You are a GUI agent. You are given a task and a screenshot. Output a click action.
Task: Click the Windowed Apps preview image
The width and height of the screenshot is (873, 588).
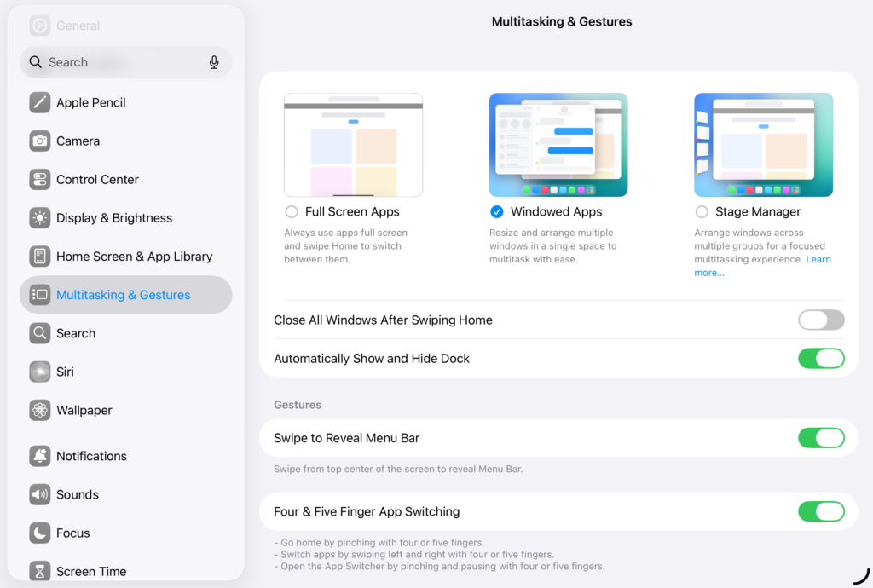tap(558, 145)
